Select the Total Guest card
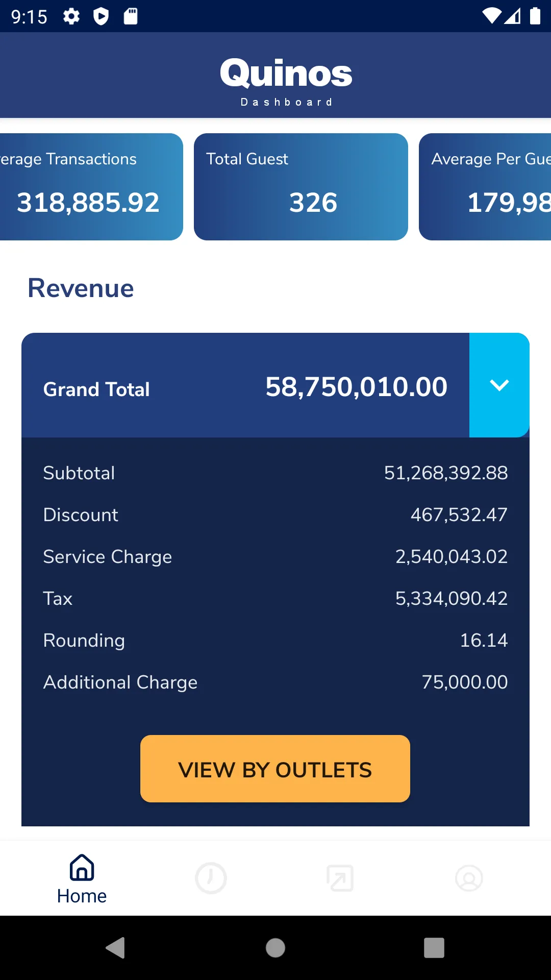 [x=301, y=187]
